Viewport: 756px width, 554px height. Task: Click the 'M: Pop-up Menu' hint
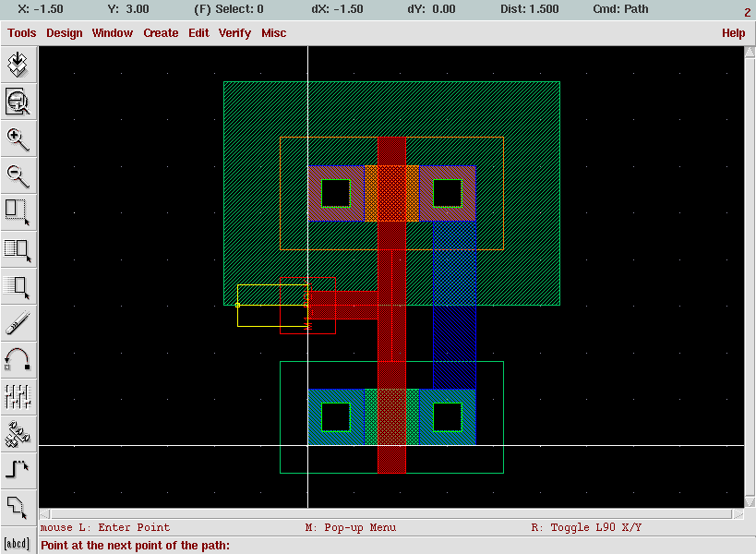(351, 527)
